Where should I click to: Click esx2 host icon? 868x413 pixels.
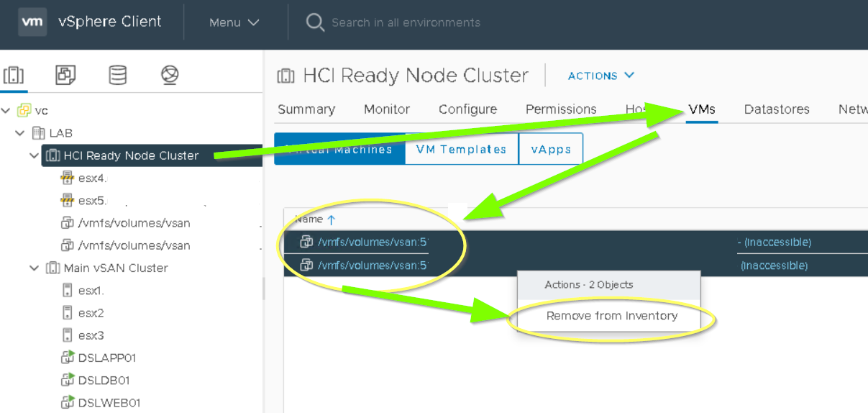coord(68,313)
